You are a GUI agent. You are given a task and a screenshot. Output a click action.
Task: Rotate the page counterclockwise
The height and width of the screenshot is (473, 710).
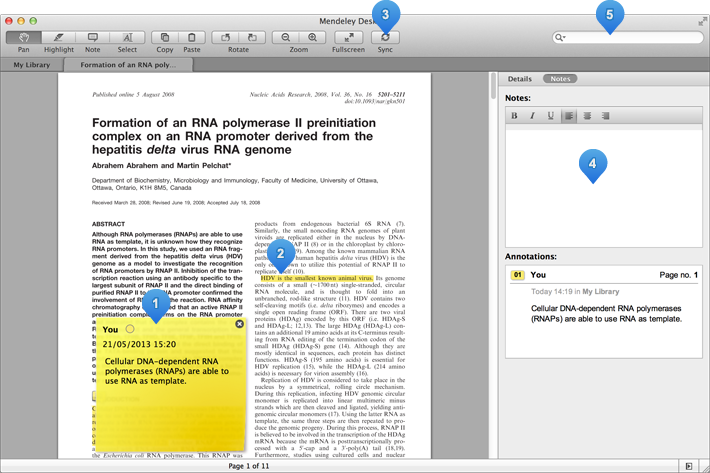pyautogui.click(x=225, y=38)
